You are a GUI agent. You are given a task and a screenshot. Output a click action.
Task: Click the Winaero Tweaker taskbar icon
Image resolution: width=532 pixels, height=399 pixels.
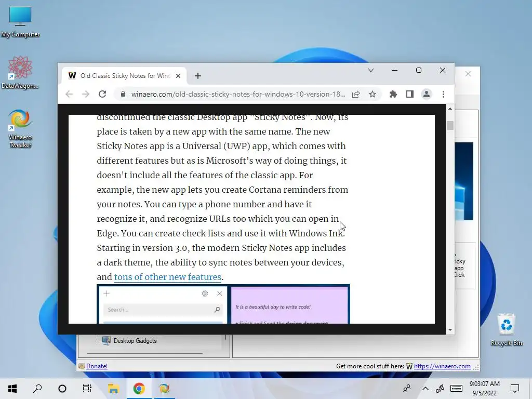164,389
